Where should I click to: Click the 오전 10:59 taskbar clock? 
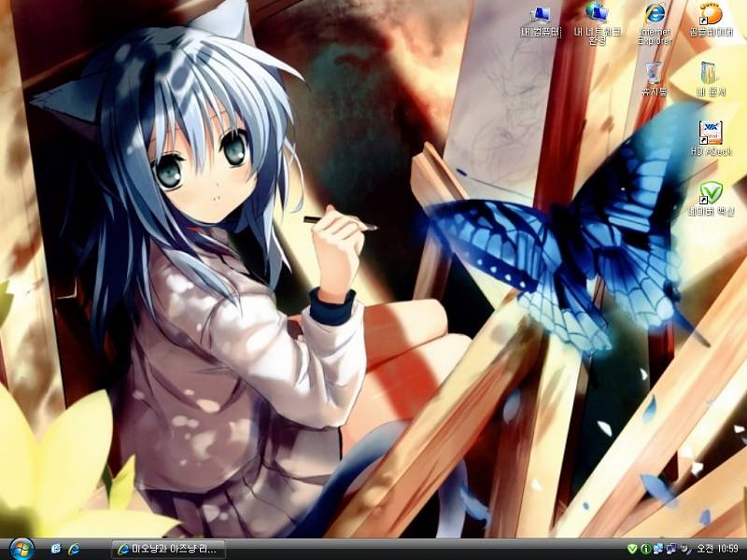717,549
